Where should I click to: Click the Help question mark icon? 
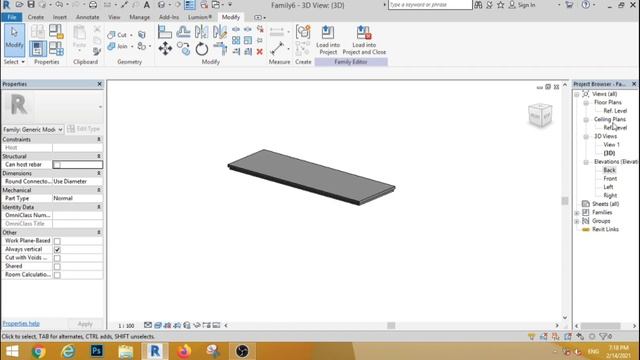[x=586, y=5]
